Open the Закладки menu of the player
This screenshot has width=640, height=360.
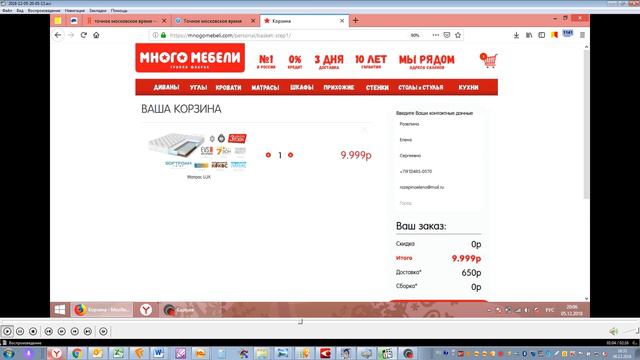click(98, 11)
